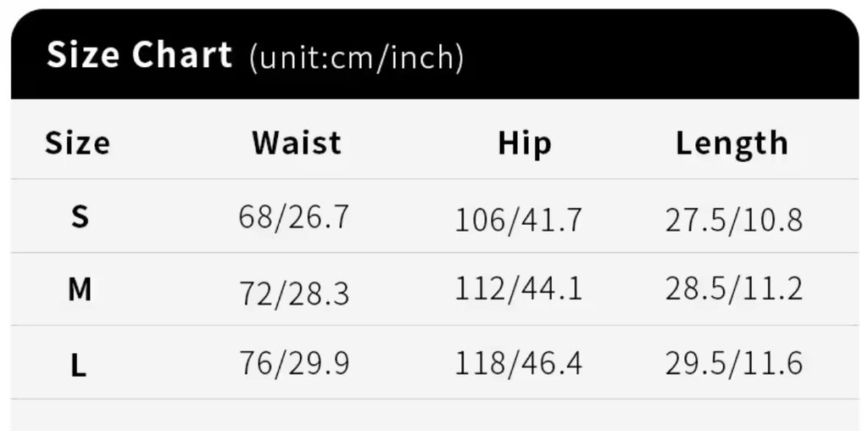
Task: Select waist value 72/28.3
Action: pyautogui.click(x=293, y=293)
